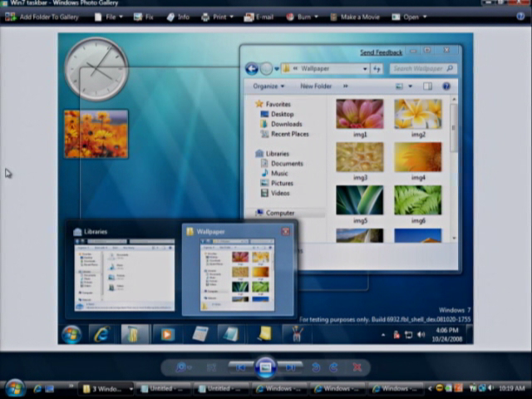Rotate the photo clockwise

(334, 367)
